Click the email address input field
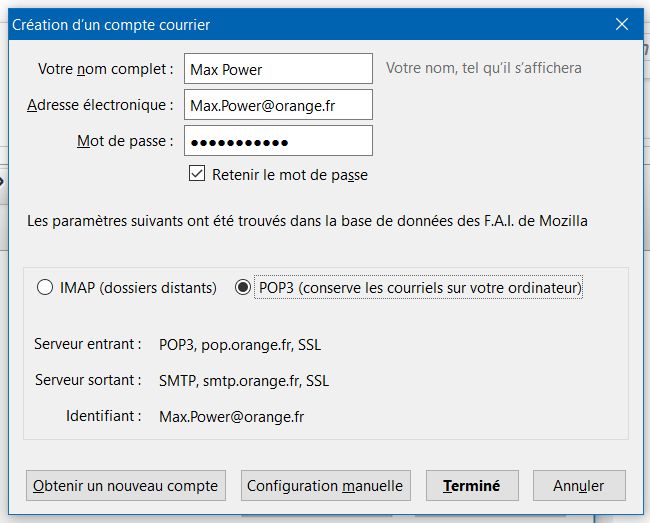The height and width of the screenshot is (523, 650). [x=278, y=105]
